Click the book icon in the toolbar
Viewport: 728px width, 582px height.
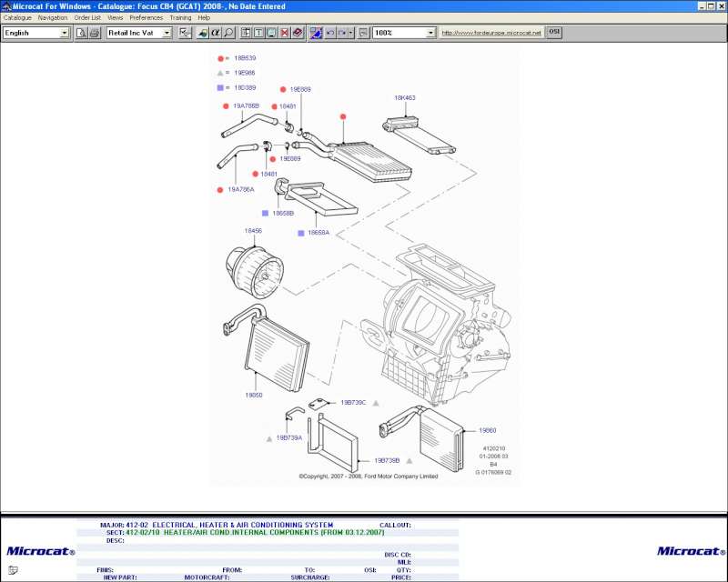tap(298, 33)
